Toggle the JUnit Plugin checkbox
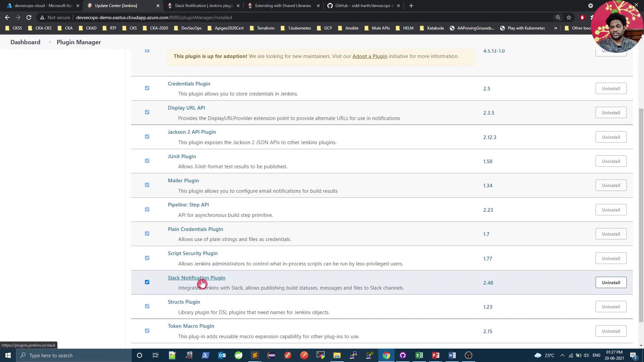This screenshot has height=362, width=644. pos(147,161)
